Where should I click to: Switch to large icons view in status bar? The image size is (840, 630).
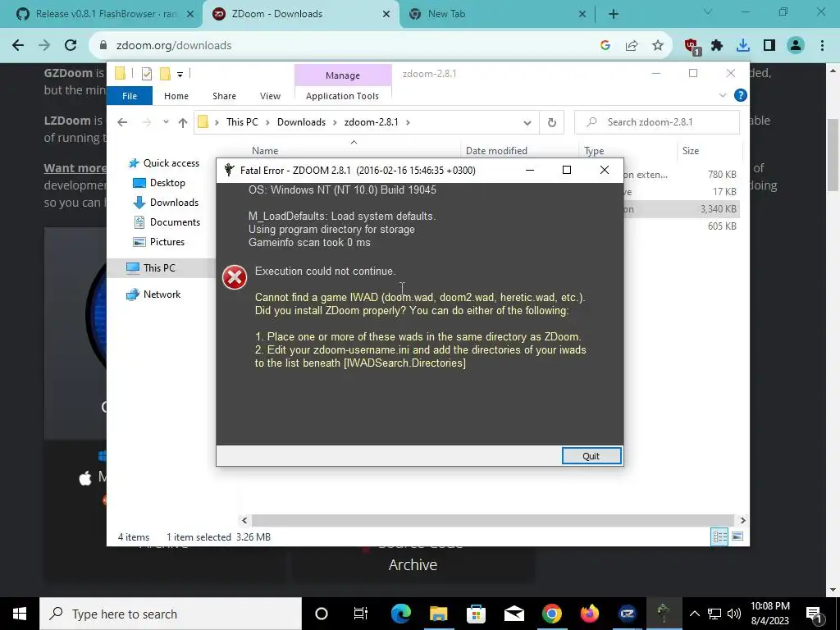(737, 536)
